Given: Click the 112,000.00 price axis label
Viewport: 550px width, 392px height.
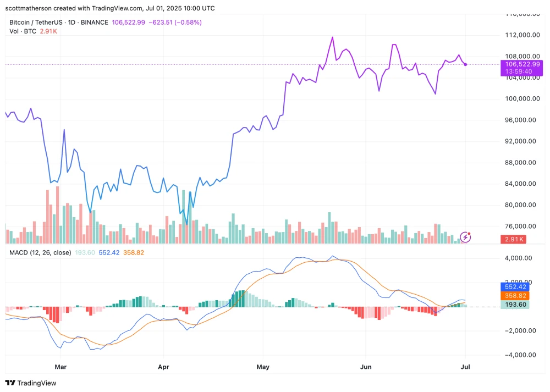Looking at the screenshot, I should point(522,35).
